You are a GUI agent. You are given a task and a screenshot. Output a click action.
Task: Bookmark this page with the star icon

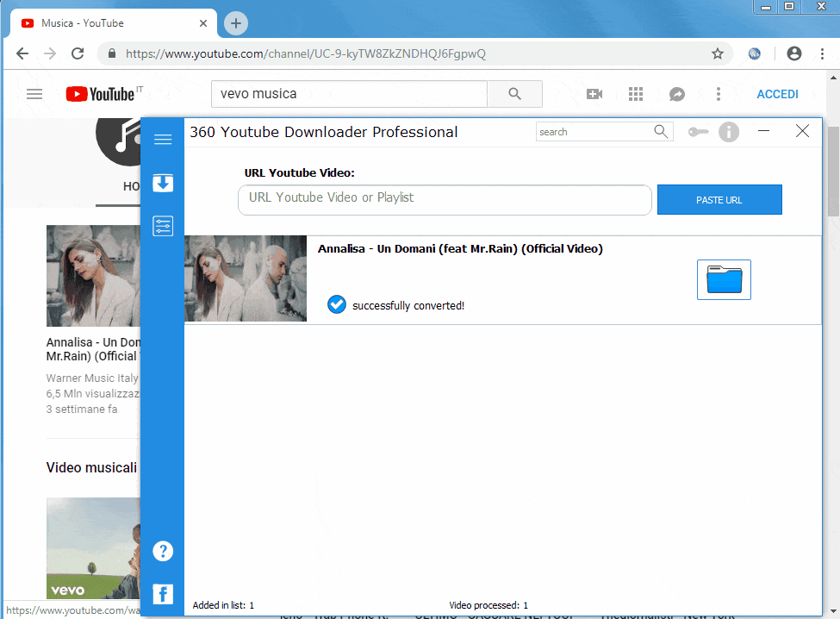718,53
